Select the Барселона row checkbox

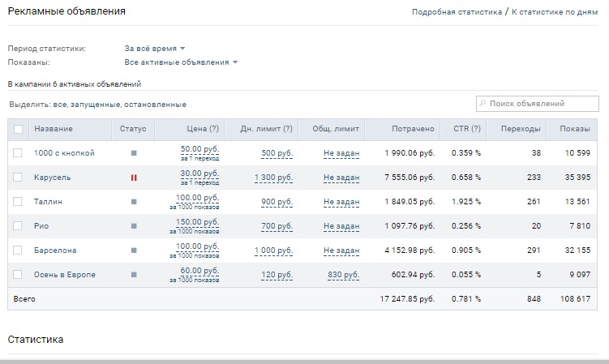(19, 251)
